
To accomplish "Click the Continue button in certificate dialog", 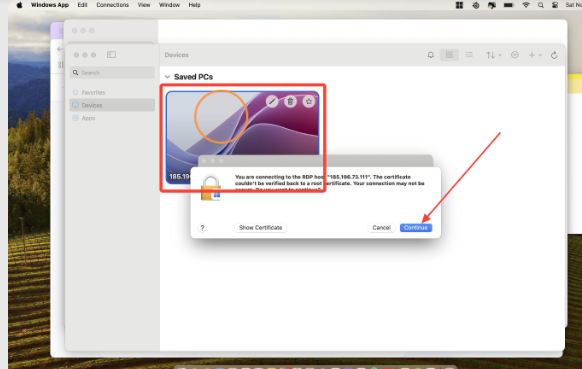I will (x=416, y=228).
